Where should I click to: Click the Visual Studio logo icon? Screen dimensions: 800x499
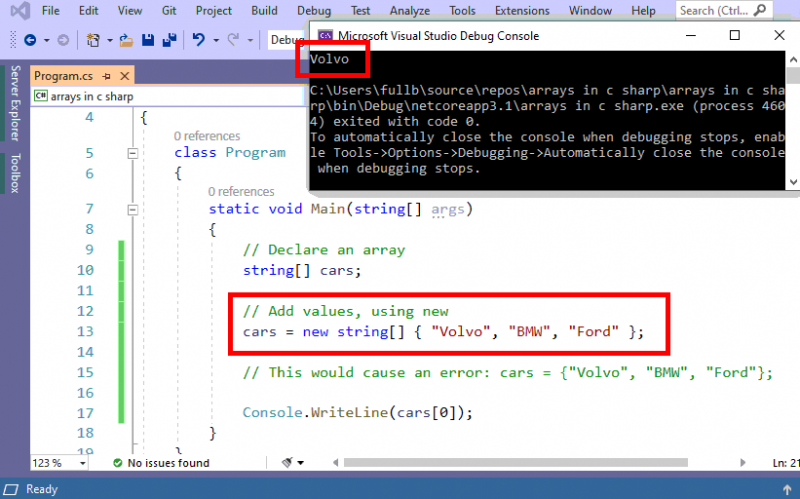click(x=17, y=11)
